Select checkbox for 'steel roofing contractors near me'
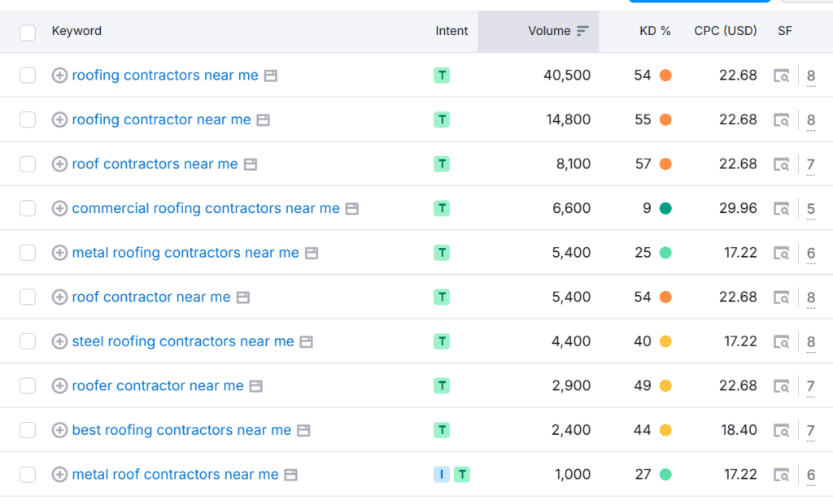The width and height of the screenshot is (833, 504). (28, 341)
